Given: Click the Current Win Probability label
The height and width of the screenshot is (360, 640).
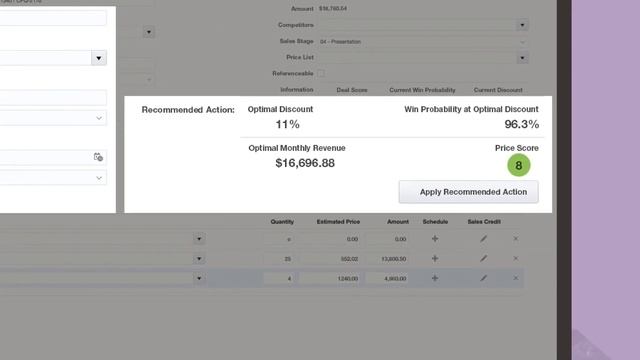Looking at the screenshot, I should (422, 90).
